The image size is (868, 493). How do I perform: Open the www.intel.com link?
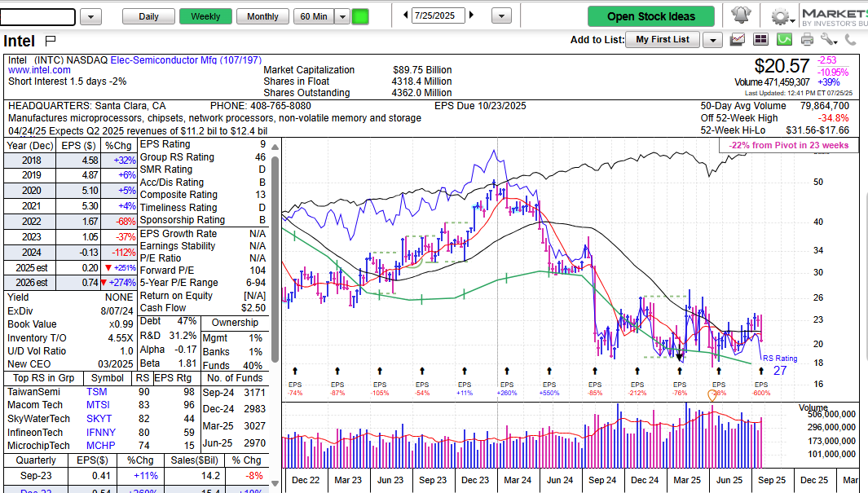click(39, 70)
